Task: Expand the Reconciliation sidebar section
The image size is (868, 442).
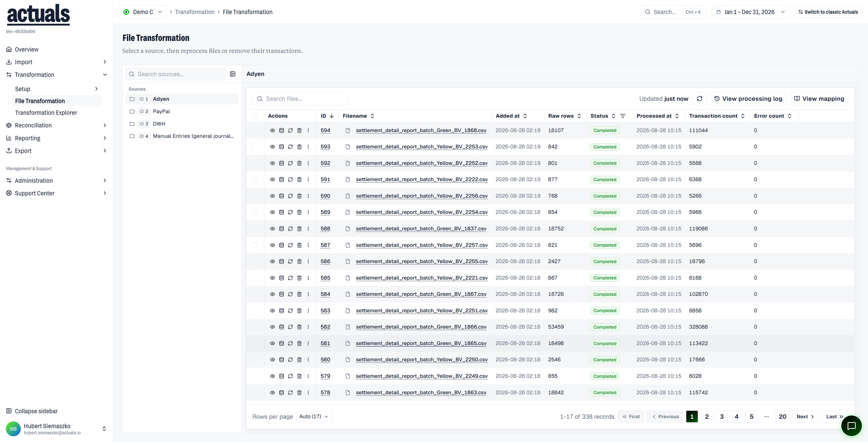Action: (56, 125)
